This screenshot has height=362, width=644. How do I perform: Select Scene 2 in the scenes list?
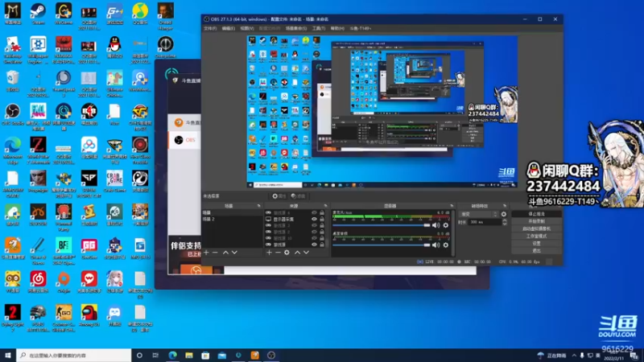(232, 219)
